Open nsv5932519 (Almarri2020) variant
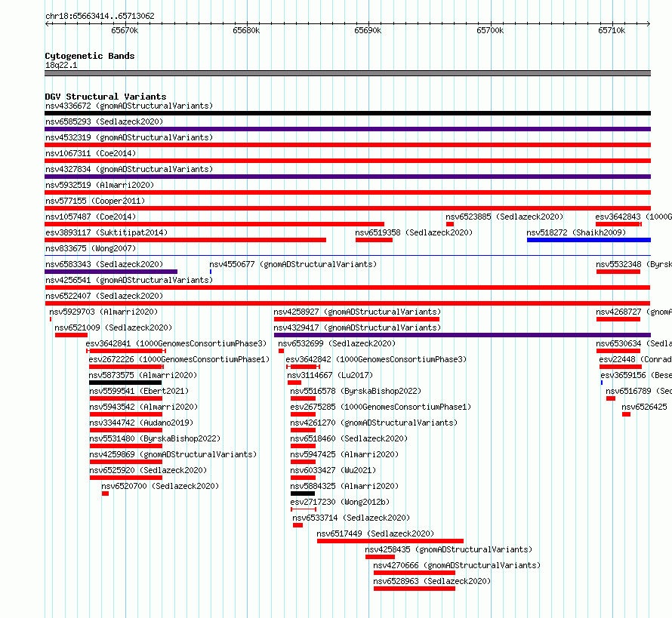This screenshot has height=618, width=672. (x=100, y=185)
